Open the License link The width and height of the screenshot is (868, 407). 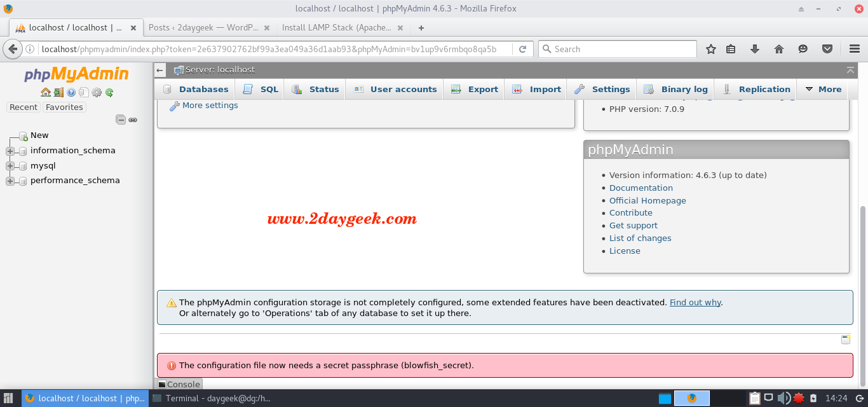pos(625,251)
